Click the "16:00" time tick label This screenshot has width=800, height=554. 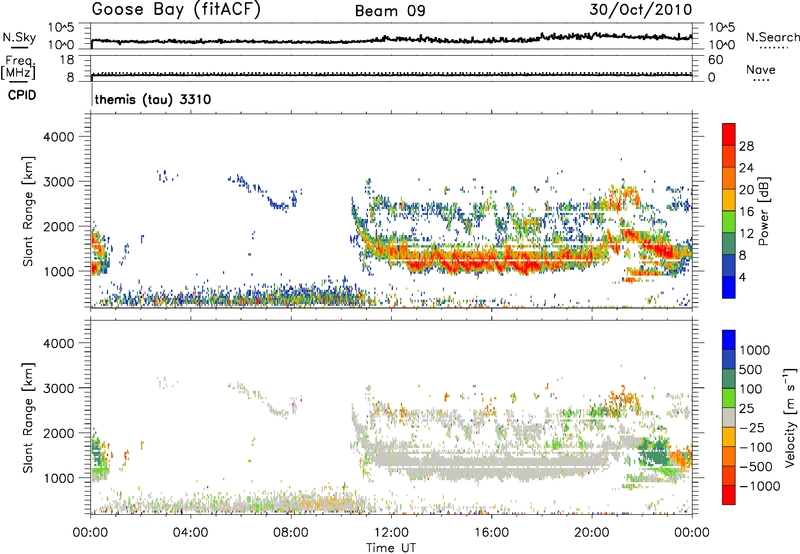[491, 533]
